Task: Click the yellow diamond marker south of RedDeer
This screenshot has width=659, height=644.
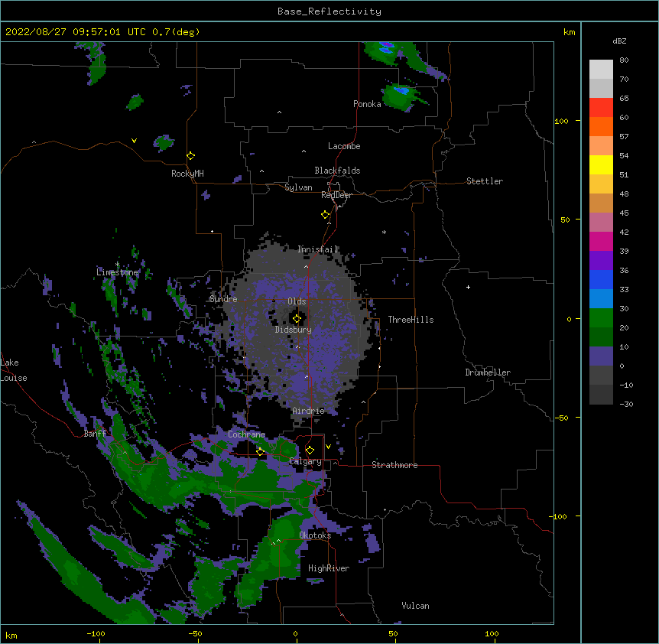Action: [x=326, y=215]
